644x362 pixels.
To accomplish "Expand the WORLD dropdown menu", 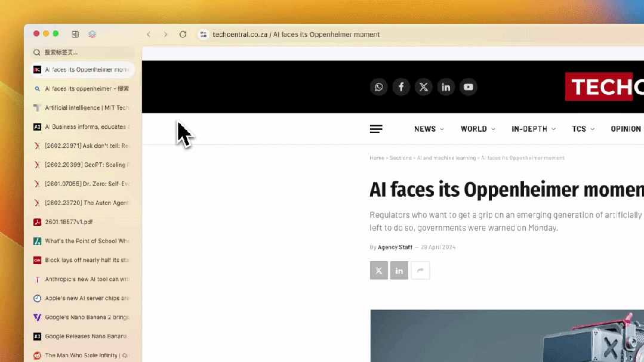I will point(477,129).
